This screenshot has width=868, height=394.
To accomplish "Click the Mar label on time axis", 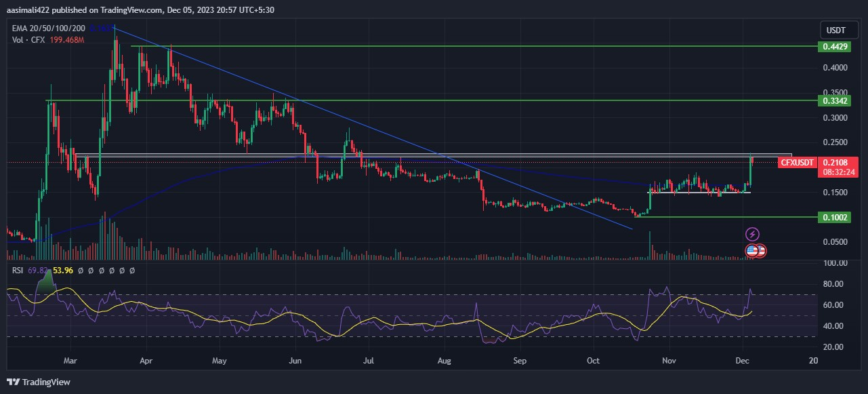I will 71,361.
